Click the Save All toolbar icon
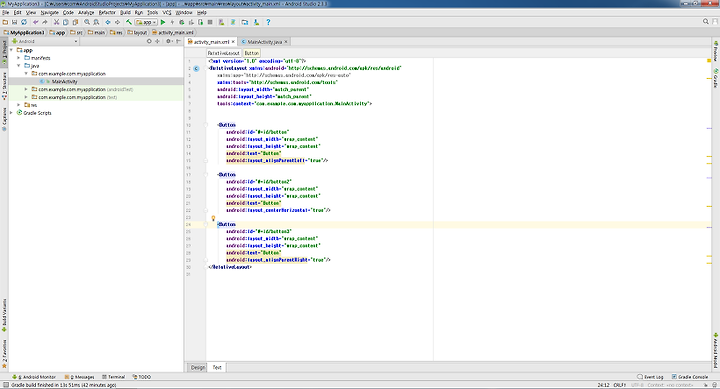The width and height of the screenshot is (720, 389). coord(14,22)
